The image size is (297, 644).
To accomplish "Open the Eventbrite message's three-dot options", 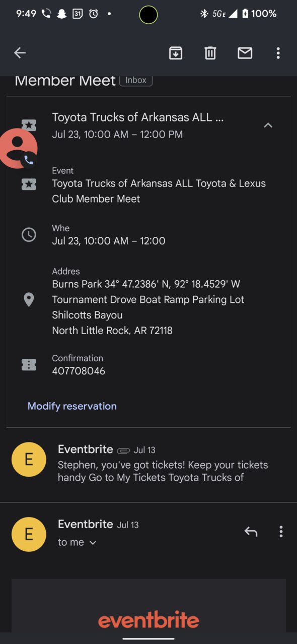I will point(281,532).
